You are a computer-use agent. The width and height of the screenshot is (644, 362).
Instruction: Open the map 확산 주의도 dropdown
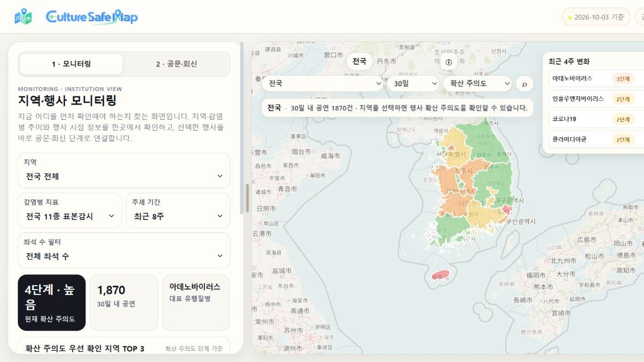tap(478, 83)
